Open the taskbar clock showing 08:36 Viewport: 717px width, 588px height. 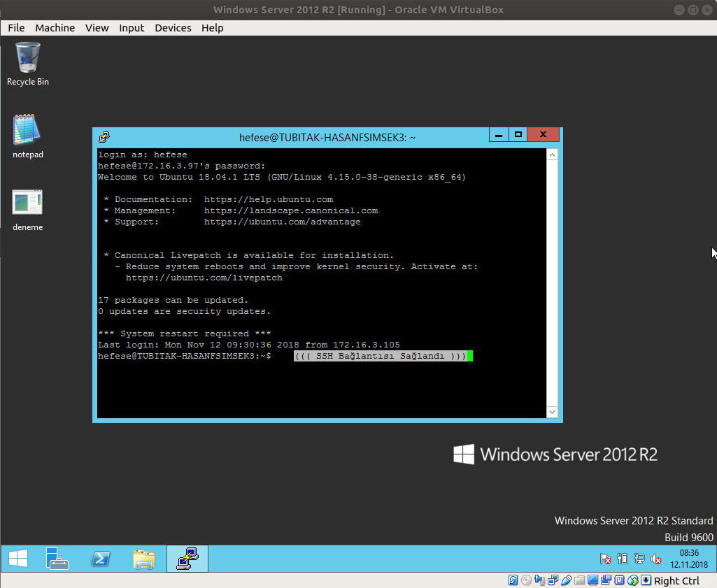click(688, 559)
